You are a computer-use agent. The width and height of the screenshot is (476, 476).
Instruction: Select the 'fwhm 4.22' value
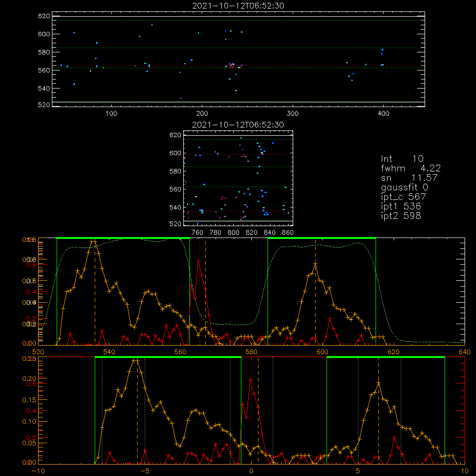[x=411, y=168]
